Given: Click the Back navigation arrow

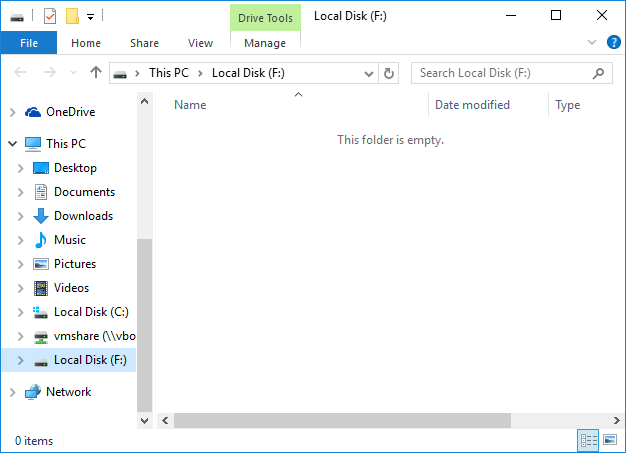Looking at the screenshot, I should tap(20, 72).
